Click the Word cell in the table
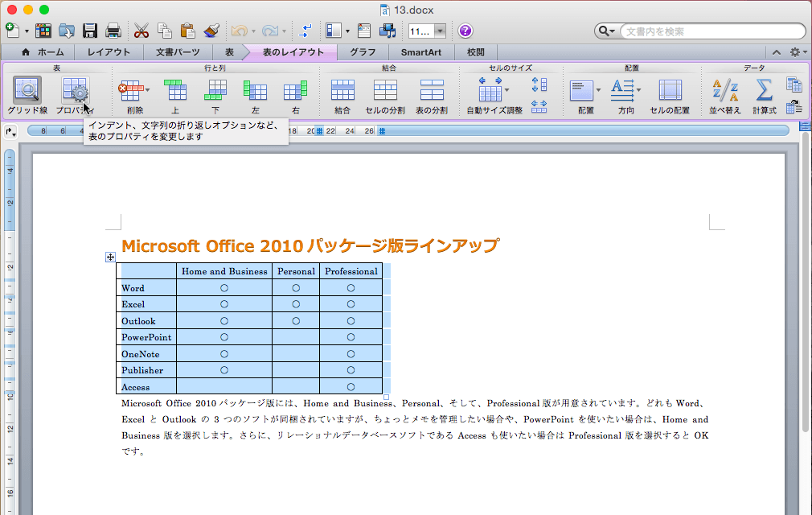812x515 pixels. pyautogui.click(x=146, y=288)
